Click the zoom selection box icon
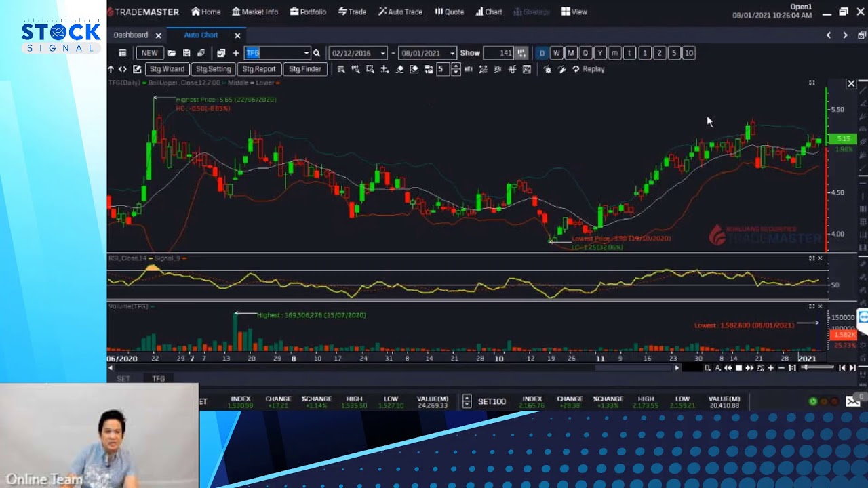The width and height of the screenshot is (868, 488). pos(370,69)
